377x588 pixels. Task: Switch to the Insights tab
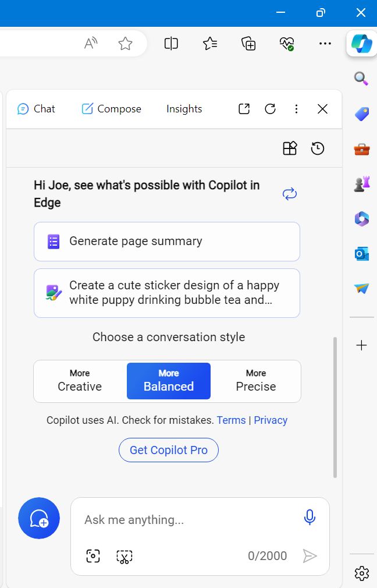(x=184, y=109)
